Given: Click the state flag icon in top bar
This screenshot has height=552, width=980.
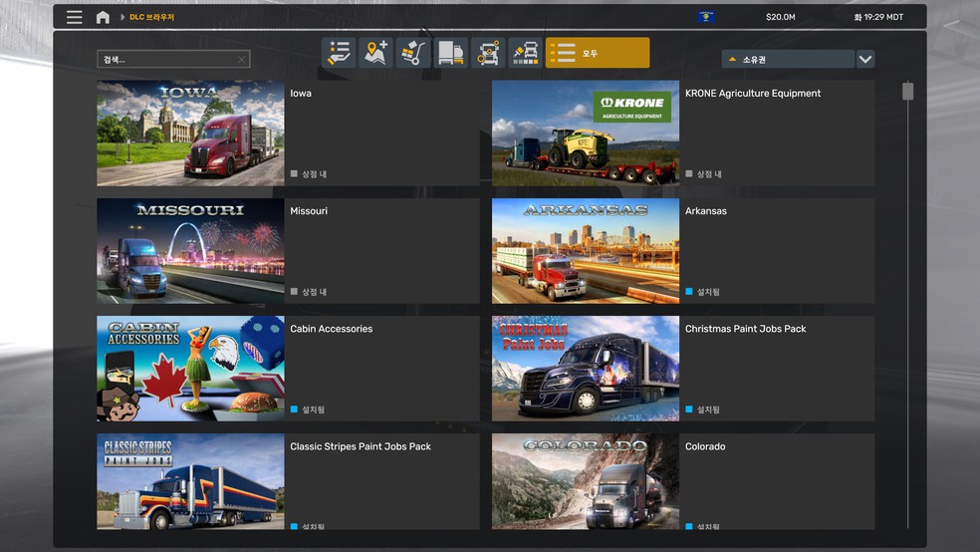Looking at the screenshot, I should coord(705,17).
